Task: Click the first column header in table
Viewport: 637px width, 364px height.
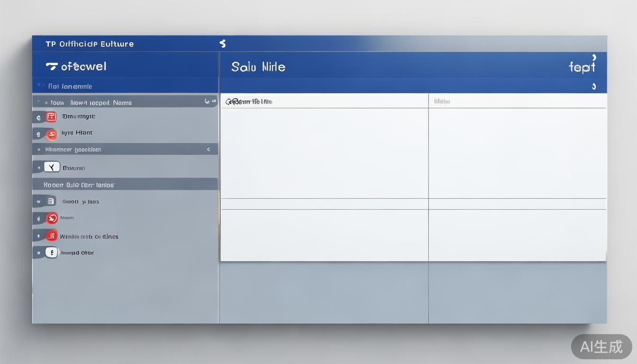Action: 249,101
